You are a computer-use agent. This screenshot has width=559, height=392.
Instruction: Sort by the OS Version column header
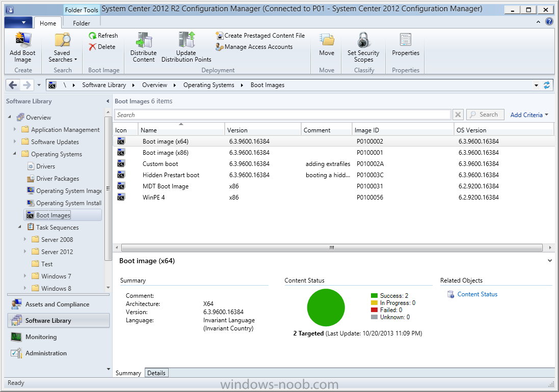(x=504, y=130)
